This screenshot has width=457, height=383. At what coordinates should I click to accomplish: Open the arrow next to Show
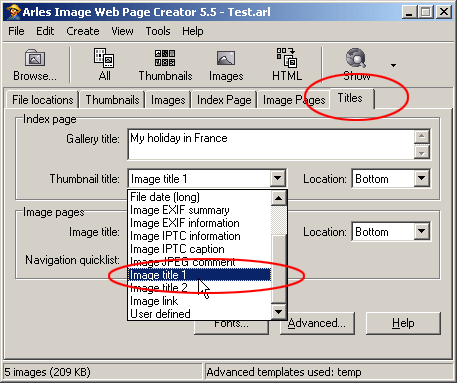point(393,65)
